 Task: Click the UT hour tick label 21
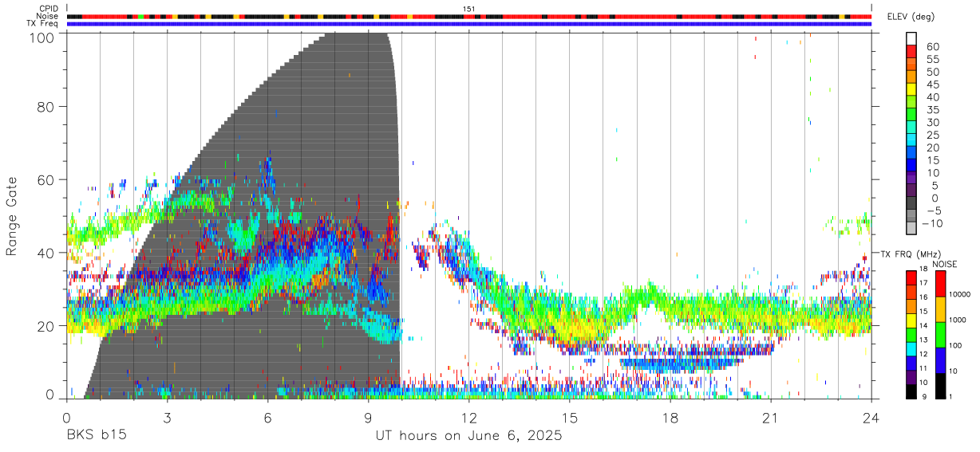pos(771,416)
